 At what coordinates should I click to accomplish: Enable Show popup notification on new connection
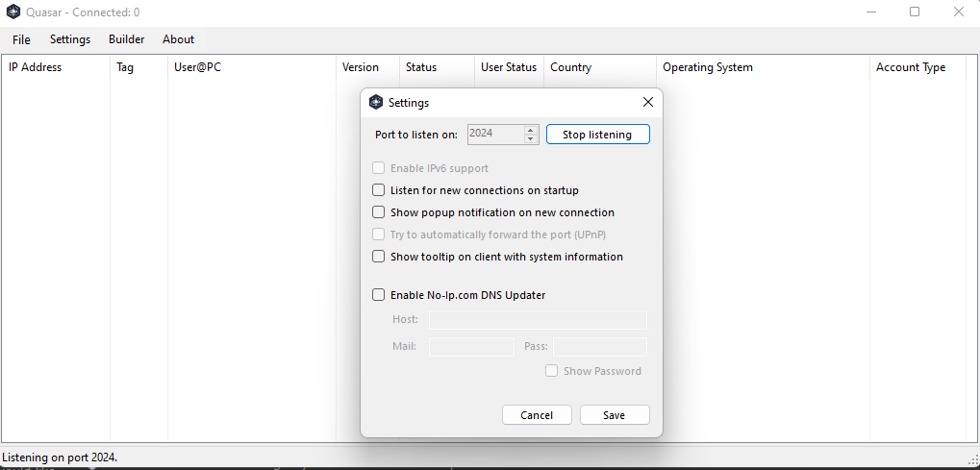coord(378,212)
